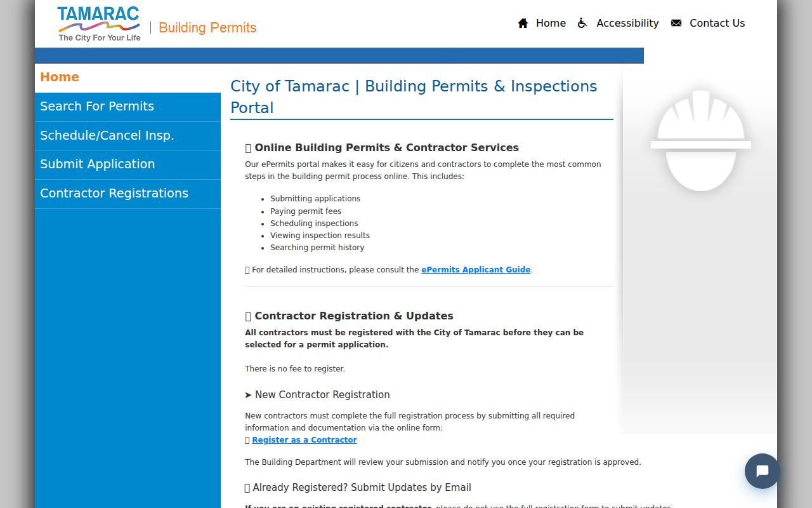Open the ePermits Applicant Guide link
This screenshot has width=812, height=508.
[x=476, y=270]
